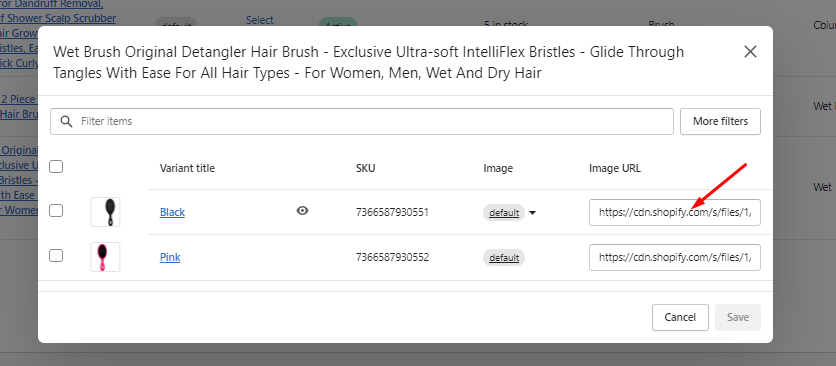This screenshot has width=836, height=366.
Task: Click the default image badge for Black
Action: [x=504, y=213]
